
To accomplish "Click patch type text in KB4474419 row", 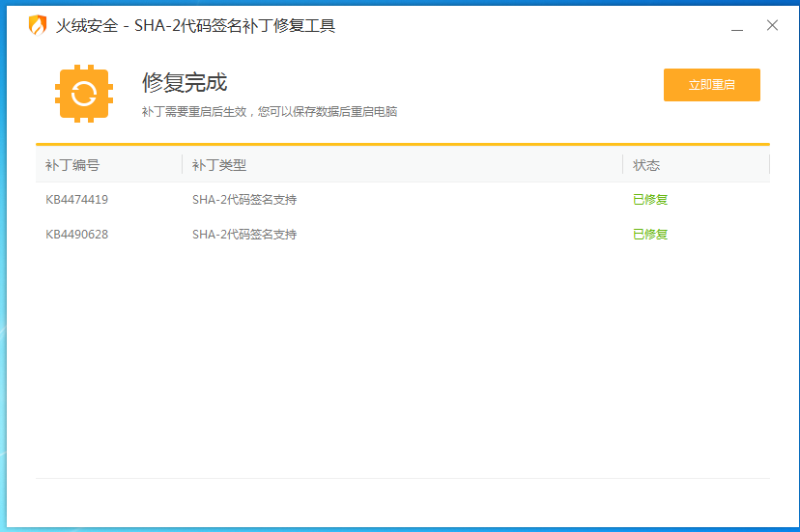I will pyautogui.click(x=244, y=200).
